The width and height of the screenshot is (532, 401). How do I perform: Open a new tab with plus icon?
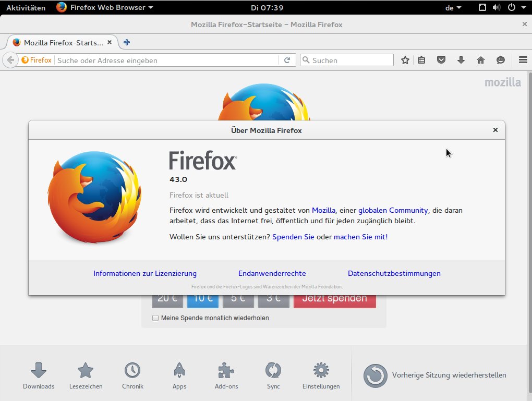tap(127, 42)
